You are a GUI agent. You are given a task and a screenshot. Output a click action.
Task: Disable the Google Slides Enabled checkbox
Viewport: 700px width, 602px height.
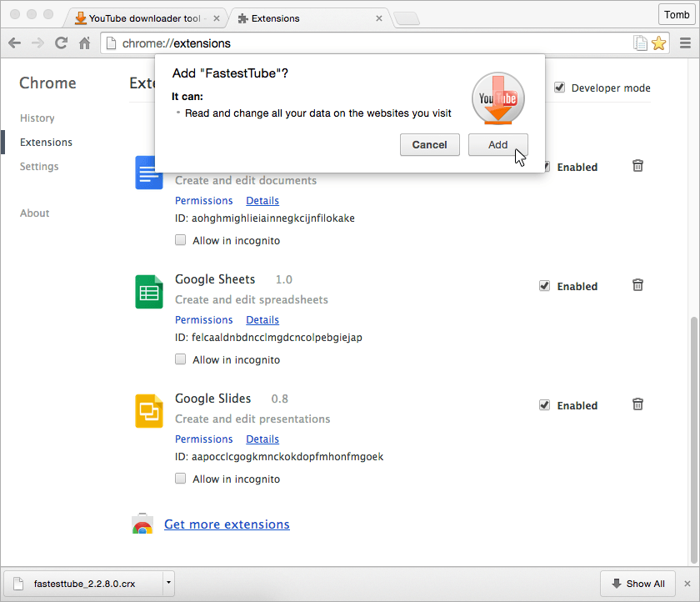click(545, 405)
